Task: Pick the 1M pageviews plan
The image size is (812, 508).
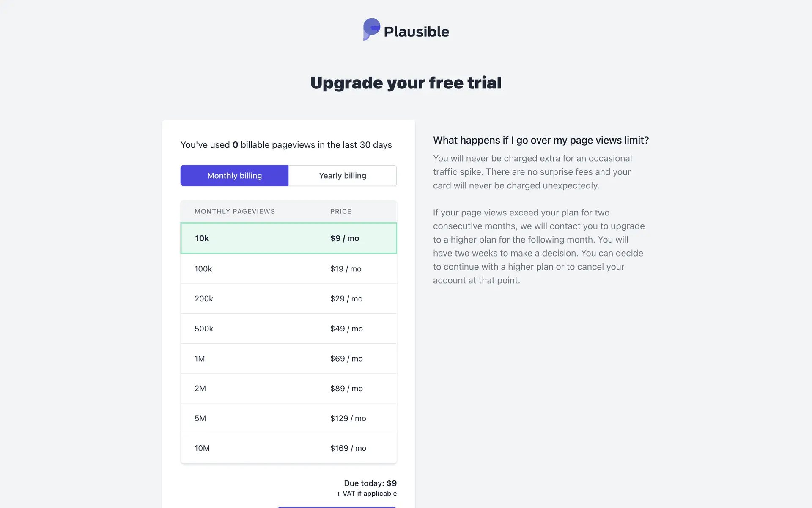Action: 288,359
